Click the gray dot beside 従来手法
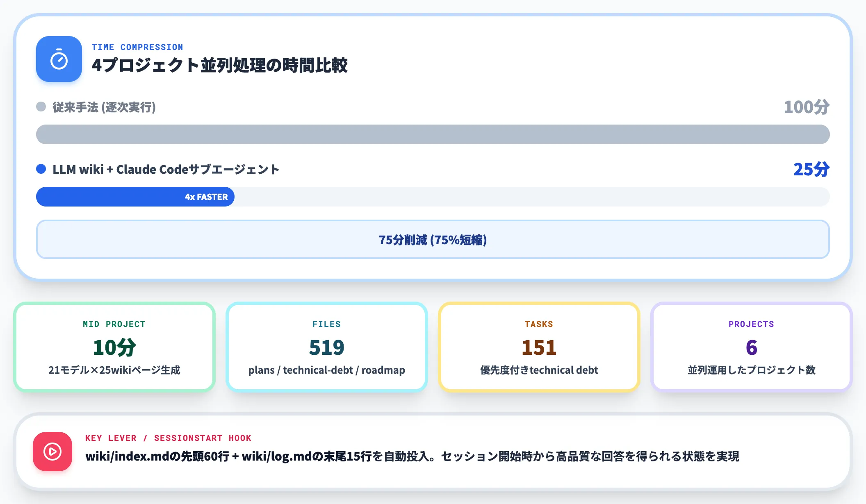Viewport: 866px width, 504px height. click(41, 107)
